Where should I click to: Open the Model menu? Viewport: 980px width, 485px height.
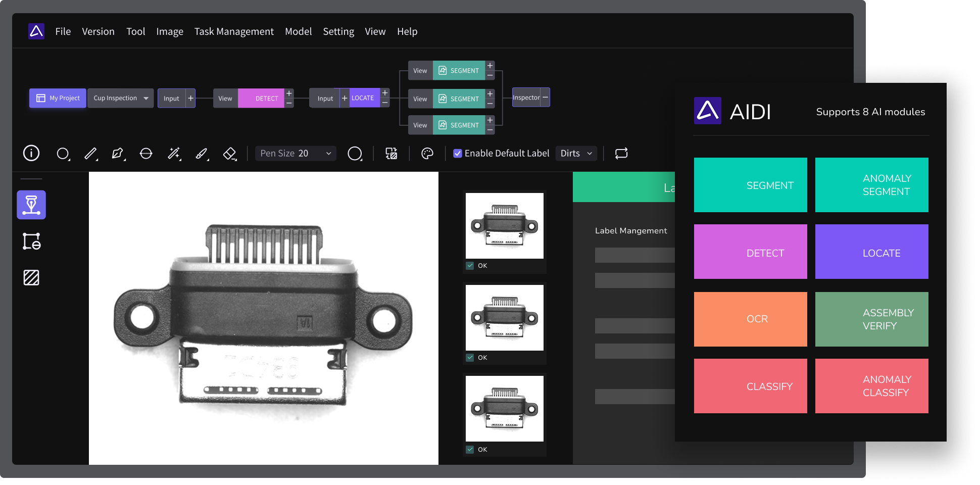(x=298, y=31)
